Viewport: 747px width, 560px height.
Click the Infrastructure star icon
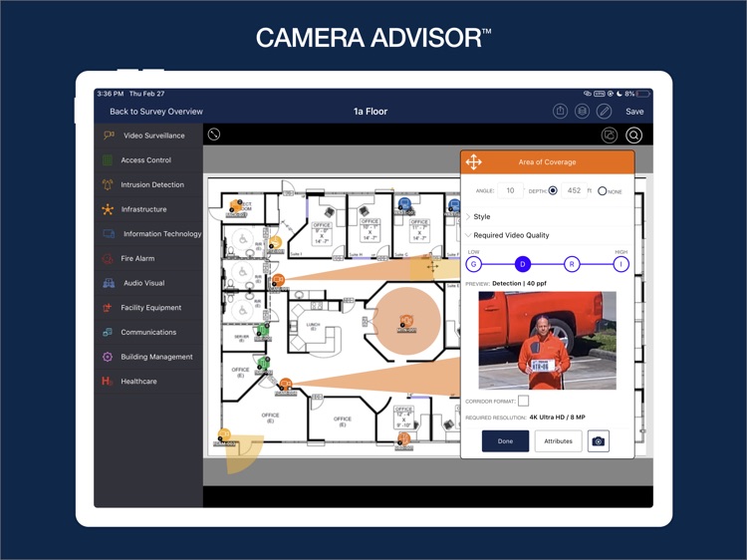[x=108, y=209]
